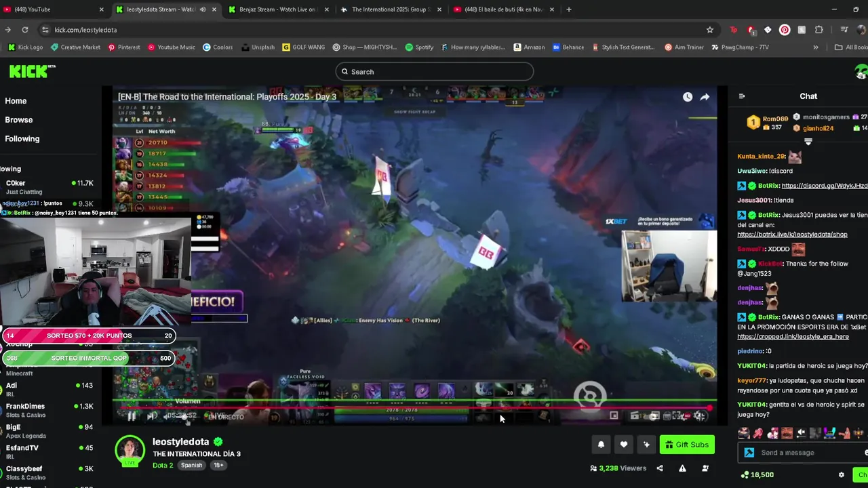This screenshot has height=488, width=868.
Task: Open the clock watch-history icon on video
Action: coord(688,97)
